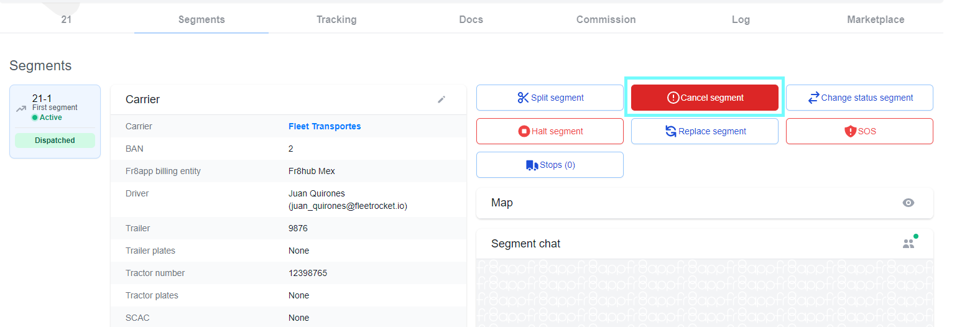980x327 pixels.
Task: Open the Marketplace tab
Action: (876, 19)
